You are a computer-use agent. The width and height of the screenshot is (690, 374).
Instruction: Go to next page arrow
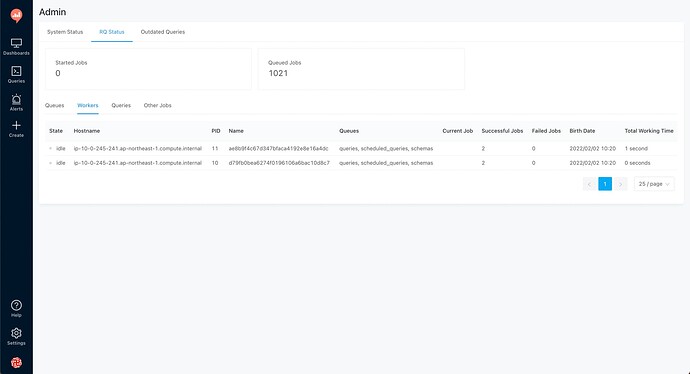pyautogui.click(x=620, y=184)
